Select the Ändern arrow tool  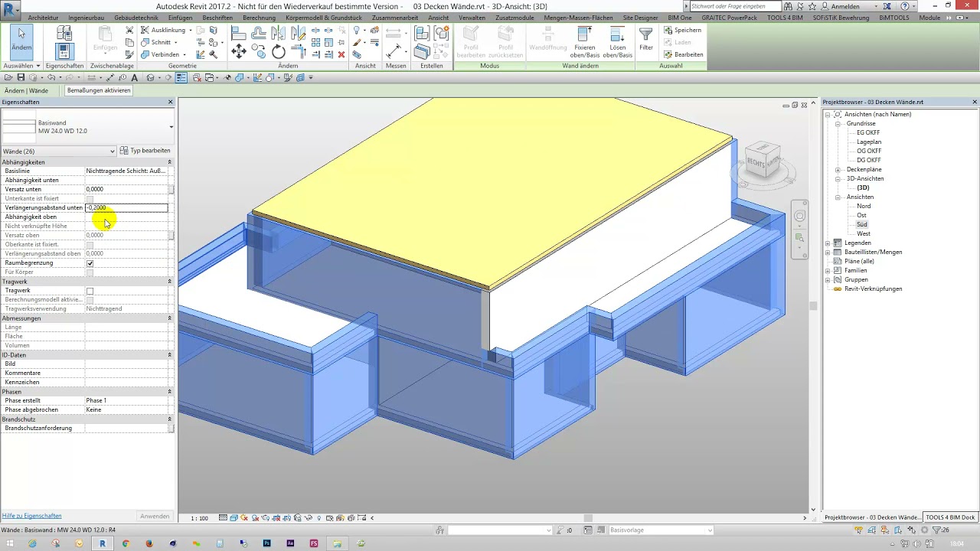[x=21, y=40]
